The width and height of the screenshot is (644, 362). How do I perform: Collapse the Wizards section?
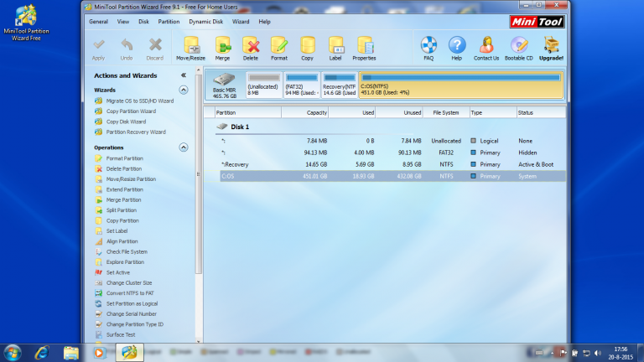184,90
